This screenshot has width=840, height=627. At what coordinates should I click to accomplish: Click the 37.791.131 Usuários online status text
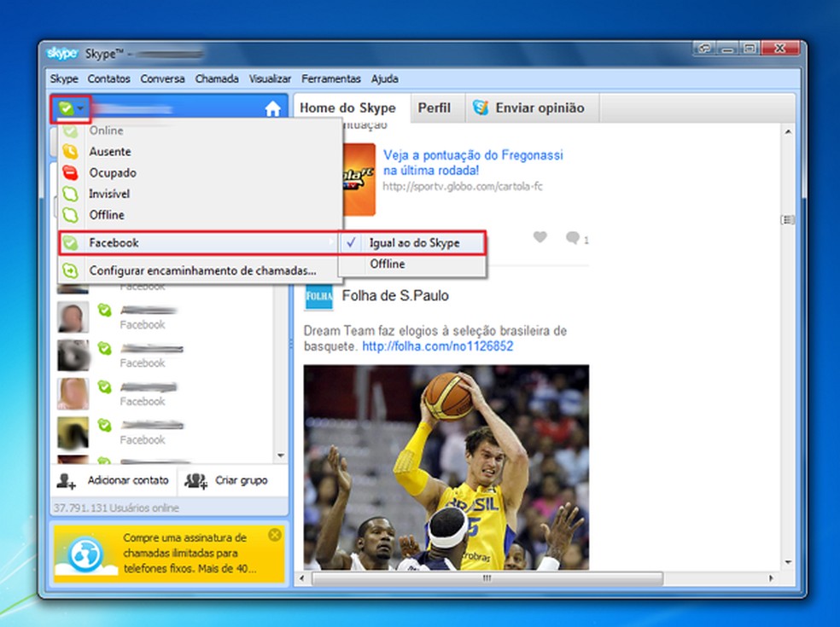click(x=116, y=508)
